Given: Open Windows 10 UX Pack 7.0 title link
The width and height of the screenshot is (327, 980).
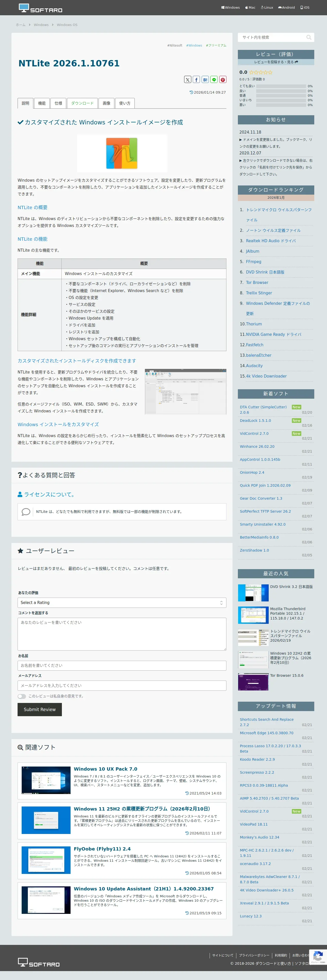Looking at the screenshot, I should (x=105, y=769).
